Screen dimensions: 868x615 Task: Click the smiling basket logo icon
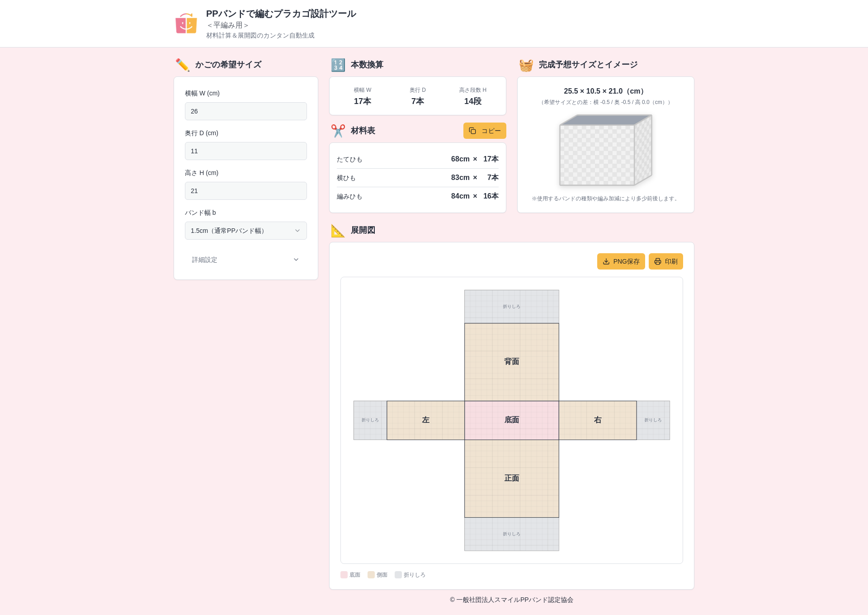[186, 24]
